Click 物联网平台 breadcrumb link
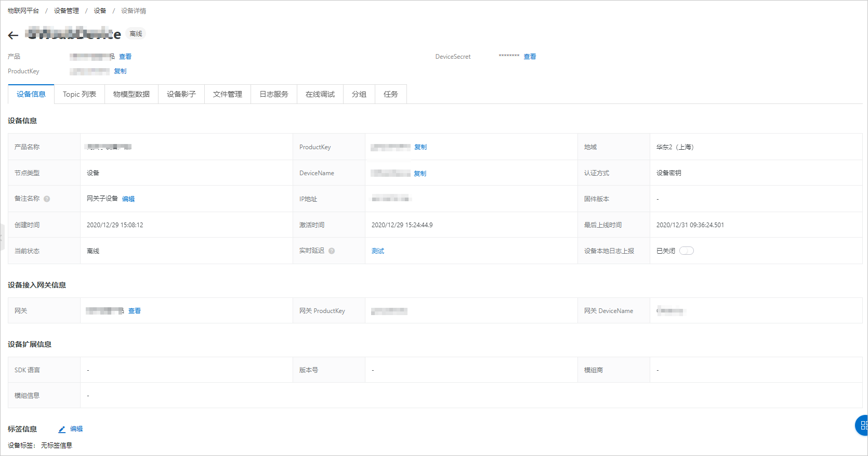The height and width of the screenshot is (456, 868). pyautogui.click(x=23, y=11)
